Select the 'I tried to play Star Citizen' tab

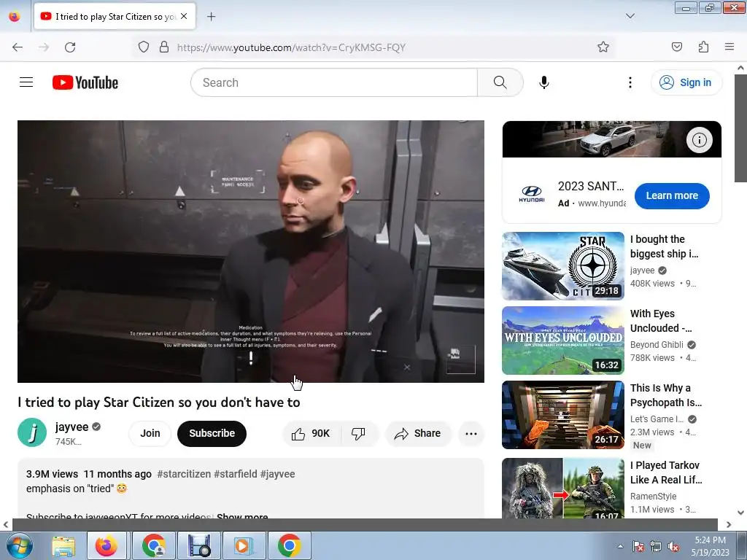pyautogui.click(x=115, y=17)
